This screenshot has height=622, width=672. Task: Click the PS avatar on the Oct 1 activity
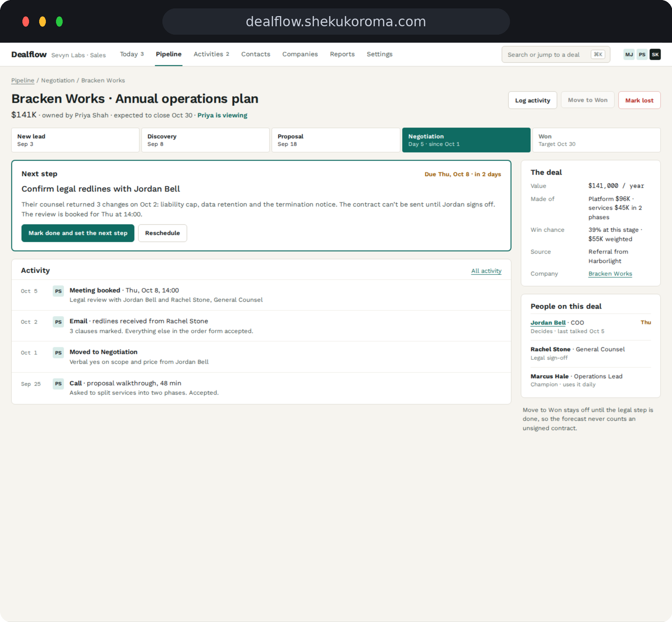pyautogui.click(x=58, y=352)
